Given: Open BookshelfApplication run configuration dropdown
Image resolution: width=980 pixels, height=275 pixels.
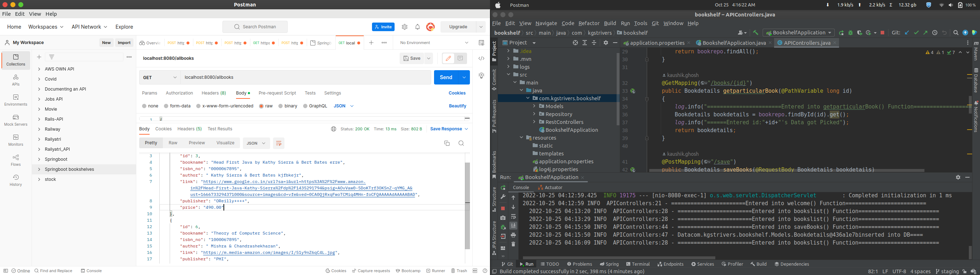Looking at the screenshot, I should point(798,33).
